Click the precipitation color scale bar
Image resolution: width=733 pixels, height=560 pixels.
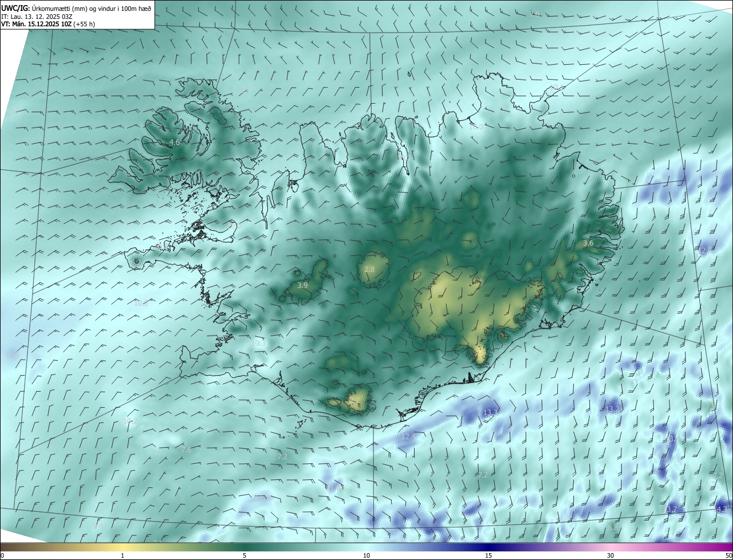coord(366,547)
